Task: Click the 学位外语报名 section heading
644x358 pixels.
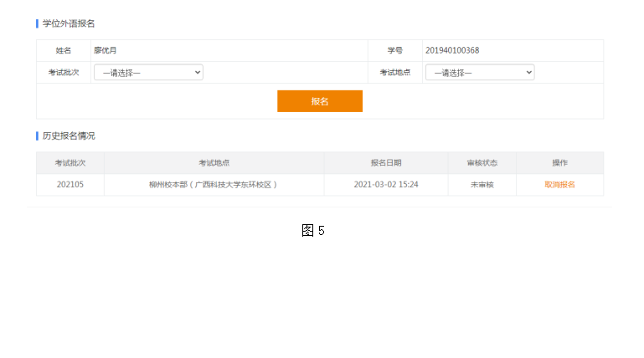Action: (x=69, y=23)
